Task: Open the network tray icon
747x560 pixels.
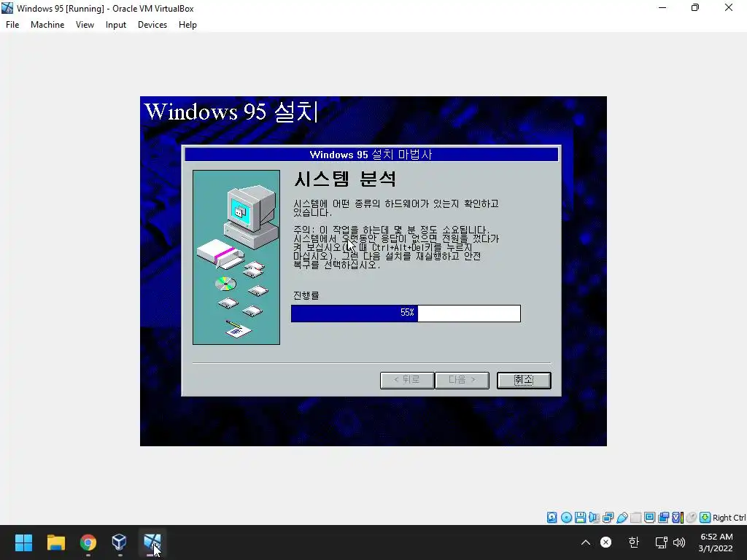Action: point(661,542)
